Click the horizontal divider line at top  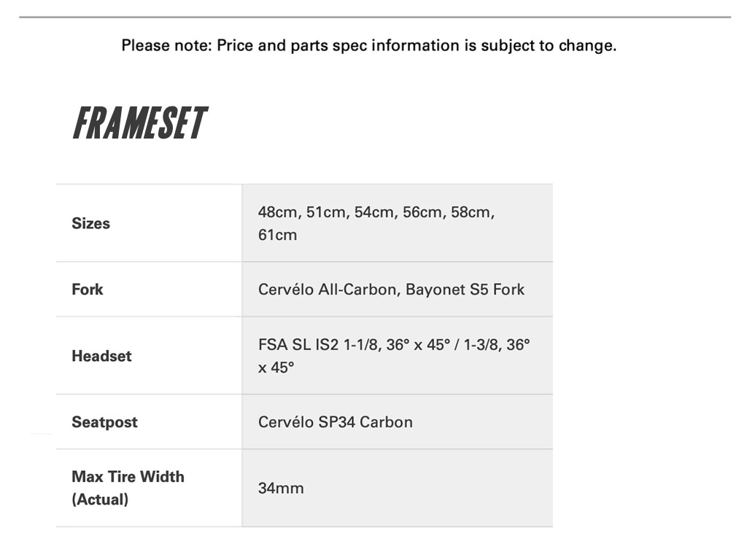[374, 17]
